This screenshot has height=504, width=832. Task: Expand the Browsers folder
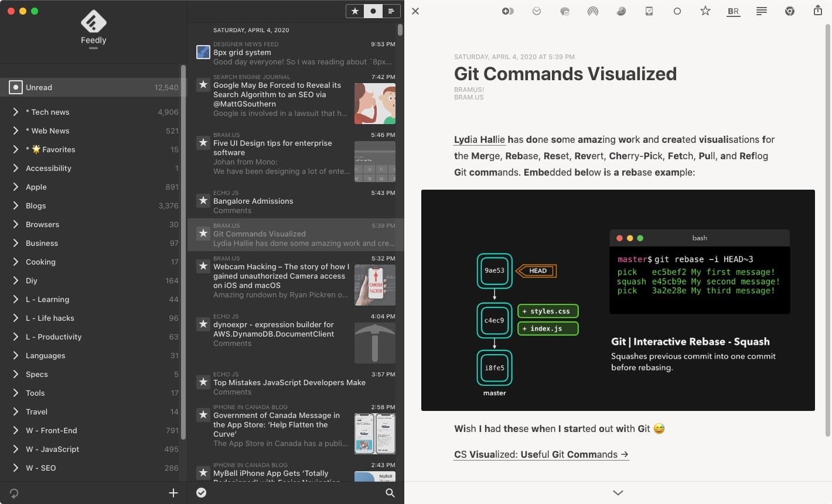tap(15, 224)
